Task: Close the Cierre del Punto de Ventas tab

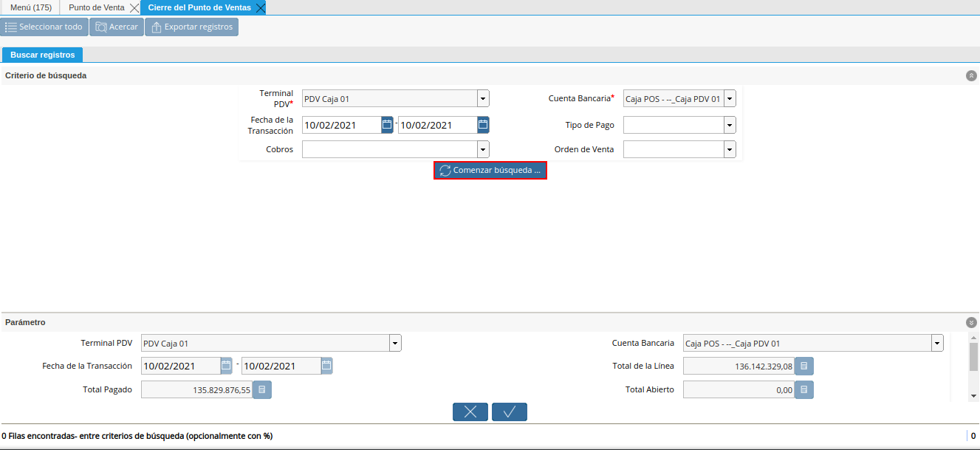Action: pos(260,7)
